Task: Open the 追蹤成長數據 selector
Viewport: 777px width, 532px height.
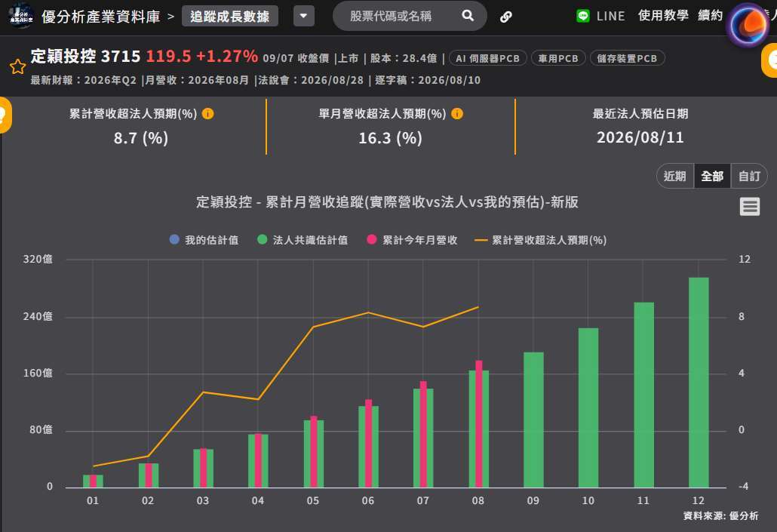Action: pyautogui.click(x=230, y=17)
